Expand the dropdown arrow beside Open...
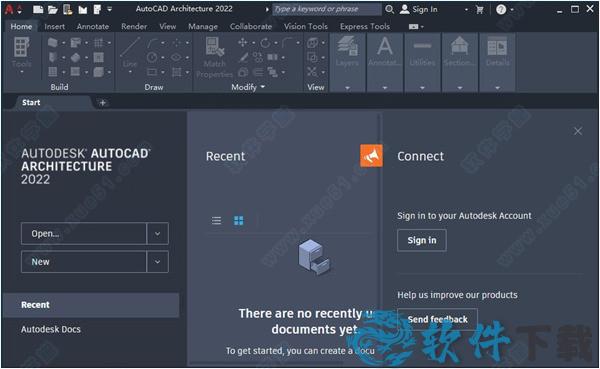Image resolution: width=600 pixels, height=369 pixels. click(157, 233)
